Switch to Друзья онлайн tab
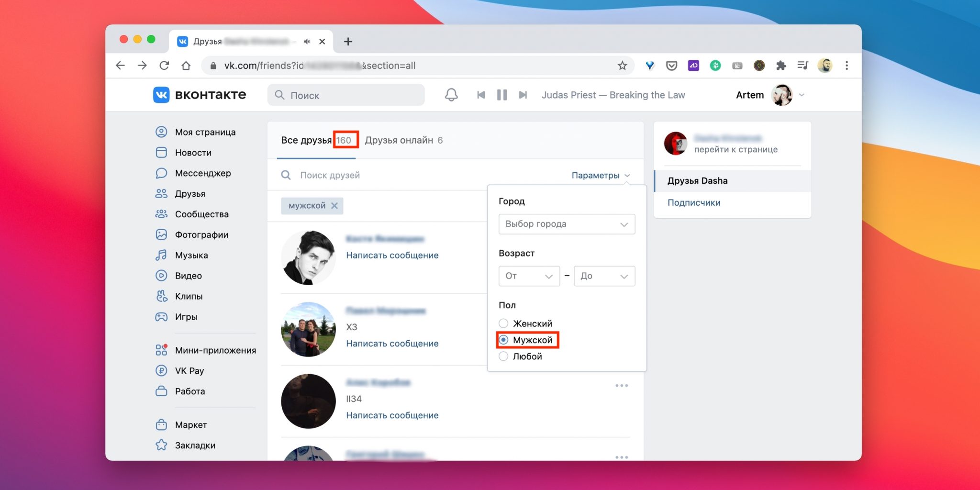The height and width of the screenshot is (490, 980). [x=403, y=140]
